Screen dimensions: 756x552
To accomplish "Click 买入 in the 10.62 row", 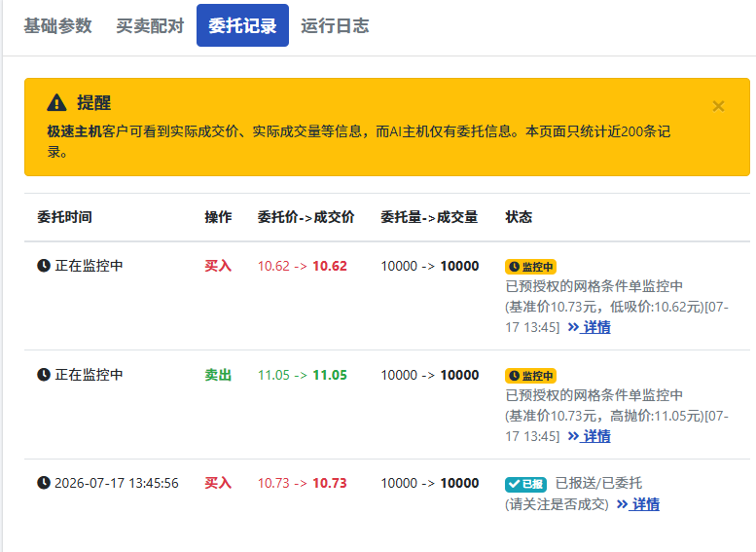I will point(218,266).
